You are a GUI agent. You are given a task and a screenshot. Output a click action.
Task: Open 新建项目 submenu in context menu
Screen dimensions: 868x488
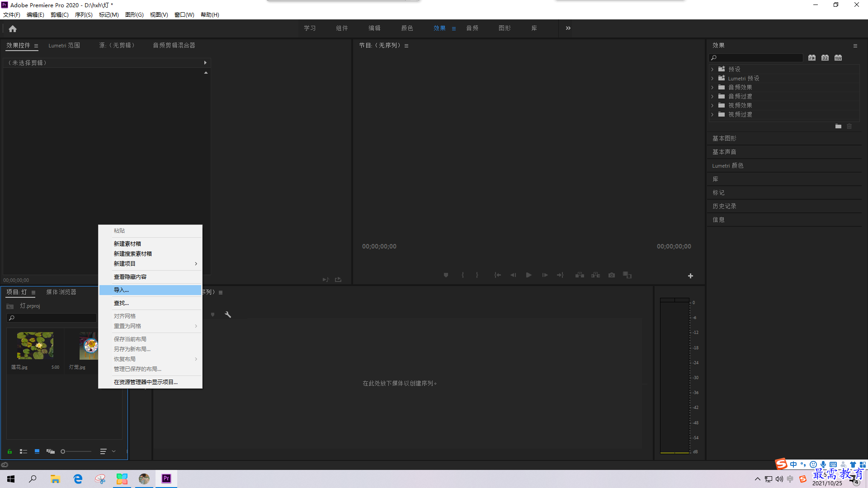(x=150, y=263)
